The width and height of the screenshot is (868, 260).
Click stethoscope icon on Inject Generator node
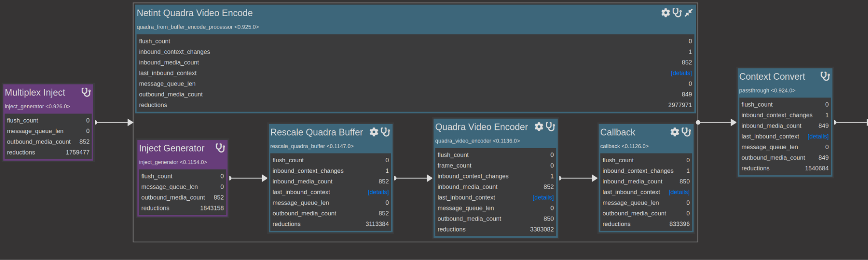(x=220, y=148)
